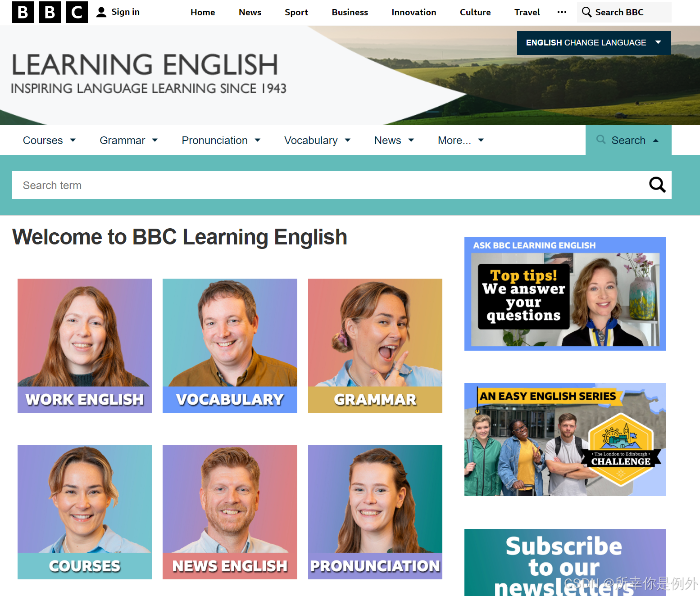Click the Sign in link text
The image size is (700, 596).
coord(126,12)
